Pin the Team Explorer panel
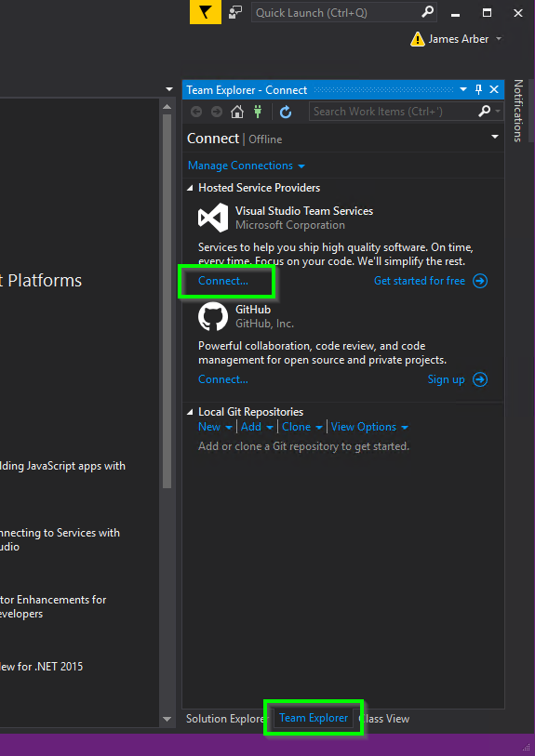 point(478,89)
